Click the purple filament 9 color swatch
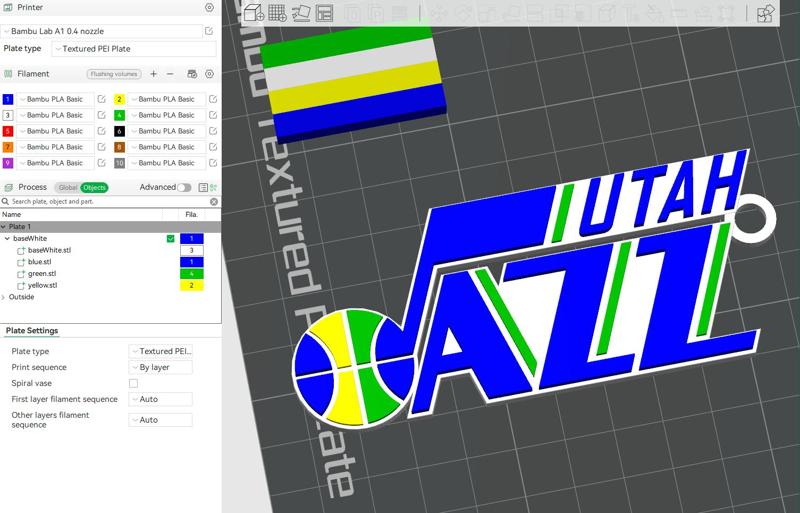Screen dimensions: 800x513 (x=8, y=163)
